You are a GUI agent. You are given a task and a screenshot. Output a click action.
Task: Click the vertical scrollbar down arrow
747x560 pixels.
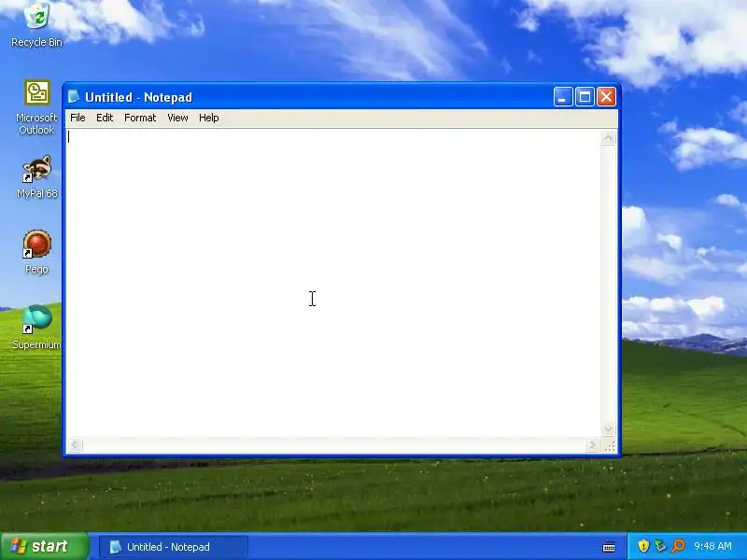pos(609,429)
